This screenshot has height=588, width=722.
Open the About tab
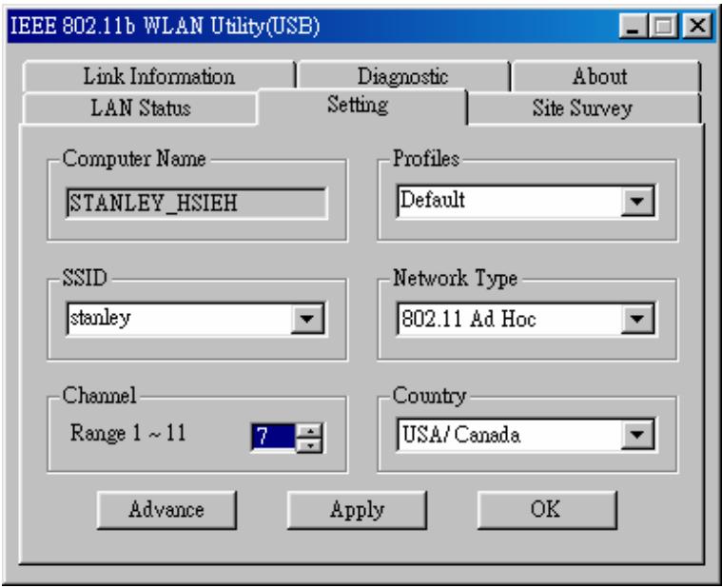(x=605, y=76)
